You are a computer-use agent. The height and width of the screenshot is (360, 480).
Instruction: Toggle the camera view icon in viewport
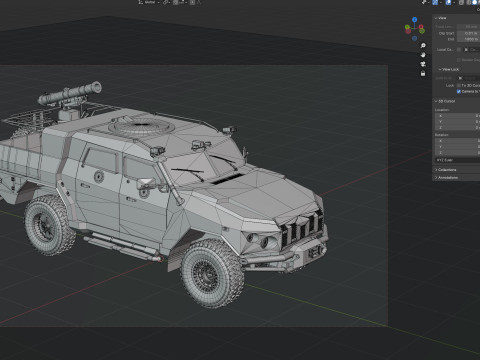point(423,64)
